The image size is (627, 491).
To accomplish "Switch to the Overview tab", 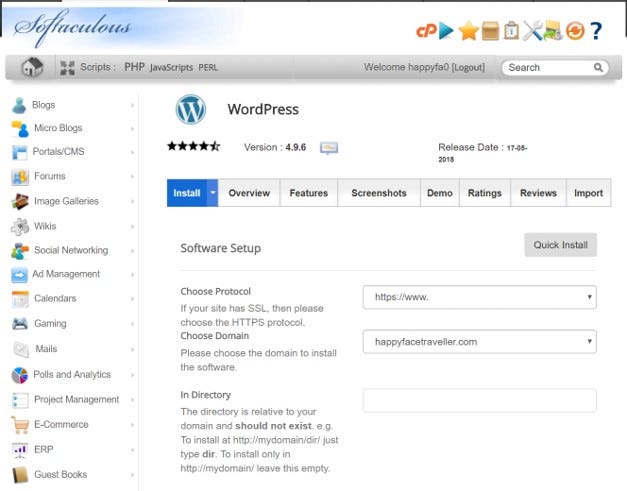I will pyautogui.click(x=249, y=193).
